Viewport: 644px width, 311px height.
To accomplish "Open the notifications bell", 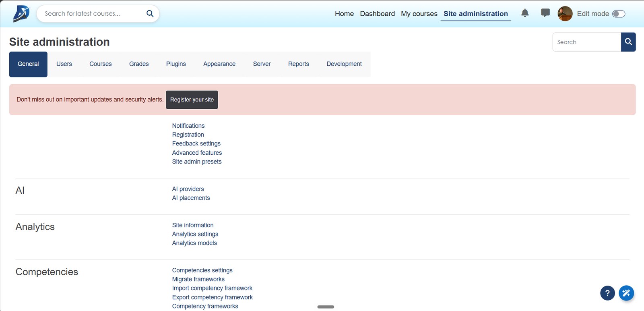I will [x=525, y=13].
